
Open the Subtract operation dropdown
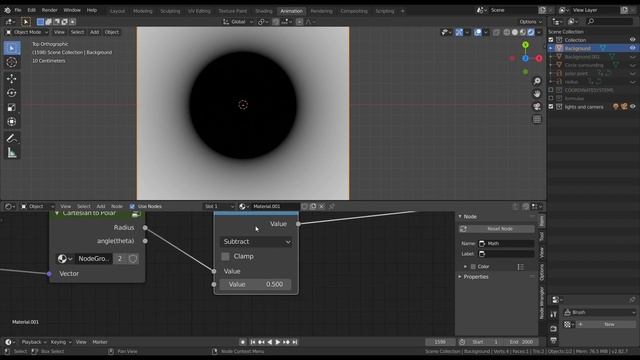click(x=256, y=242)
